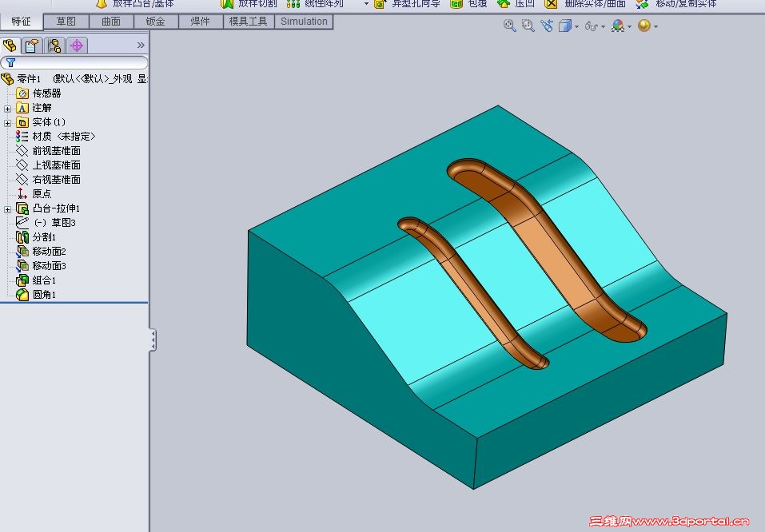Click the Edit Appearance color ball icon

[617, 26]
